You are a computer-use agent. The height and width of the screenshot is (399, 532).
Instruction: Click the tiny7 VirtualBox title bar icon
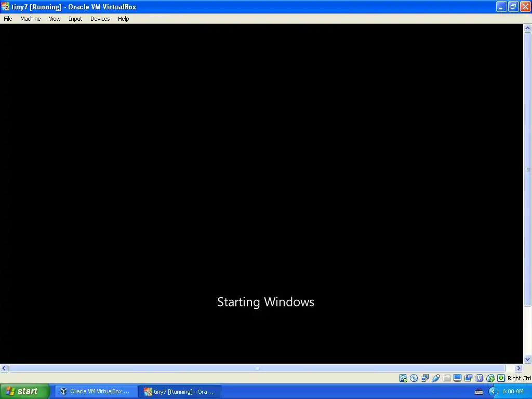[5, 7]
